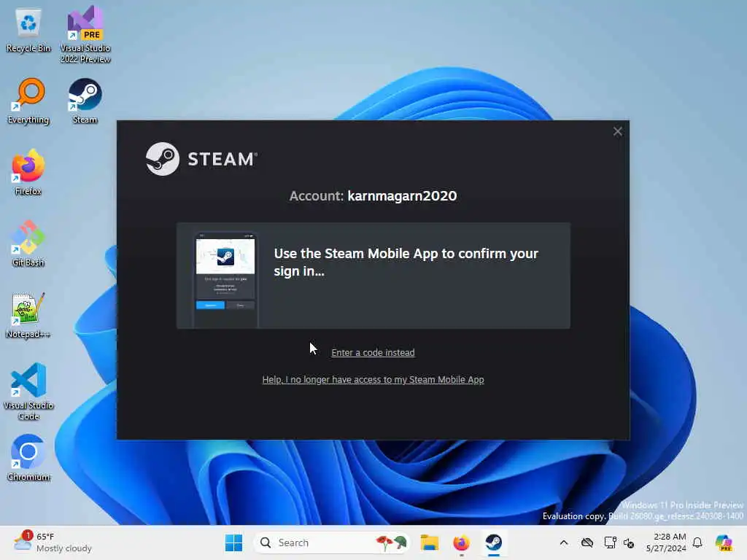The image size is (747, 560).
Task: Click the network display tray icon
Action: click(x=610, y=542)
